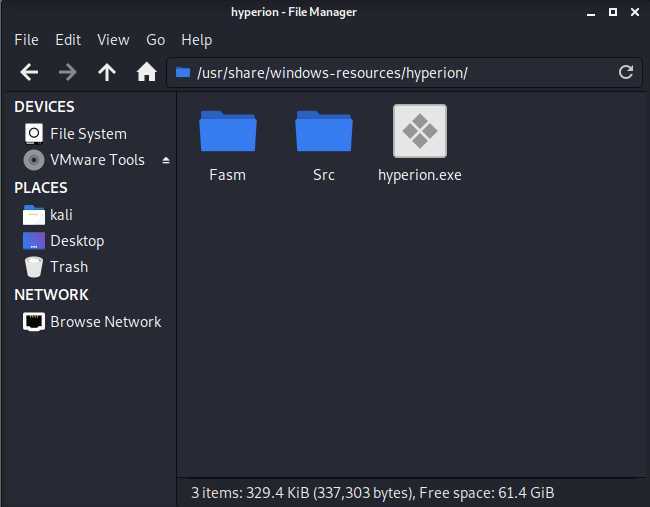Select VMware Tools label in sidebar
The width and height of the screenshot is (650, 507).
click(97, 160)
